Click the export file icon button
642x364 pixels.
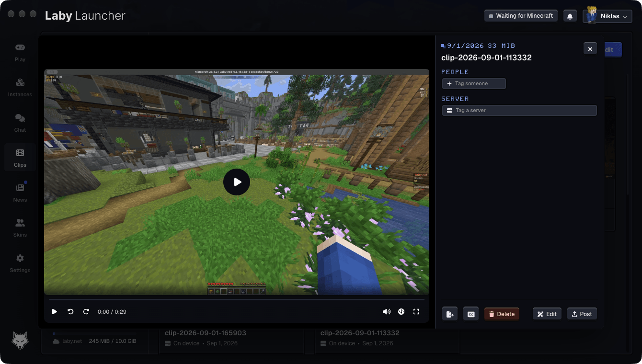[x=450, y=314]
